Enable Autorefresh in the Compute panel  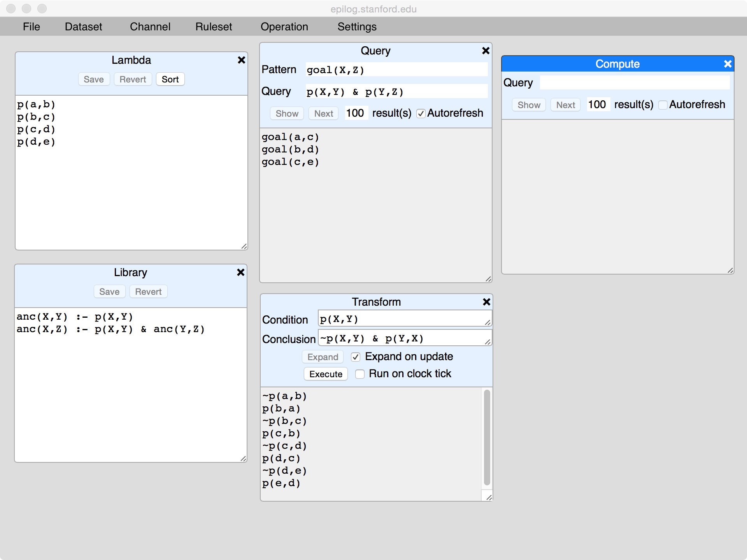tap(663, 105)
